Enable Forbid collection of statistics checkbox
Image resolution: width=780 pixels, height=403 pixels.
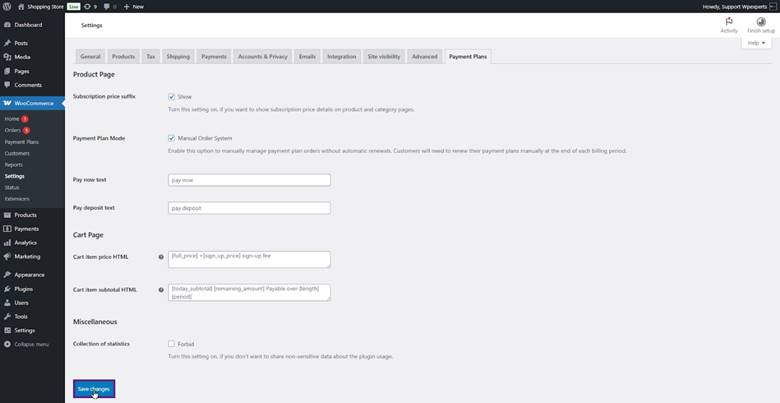point(171,344)
